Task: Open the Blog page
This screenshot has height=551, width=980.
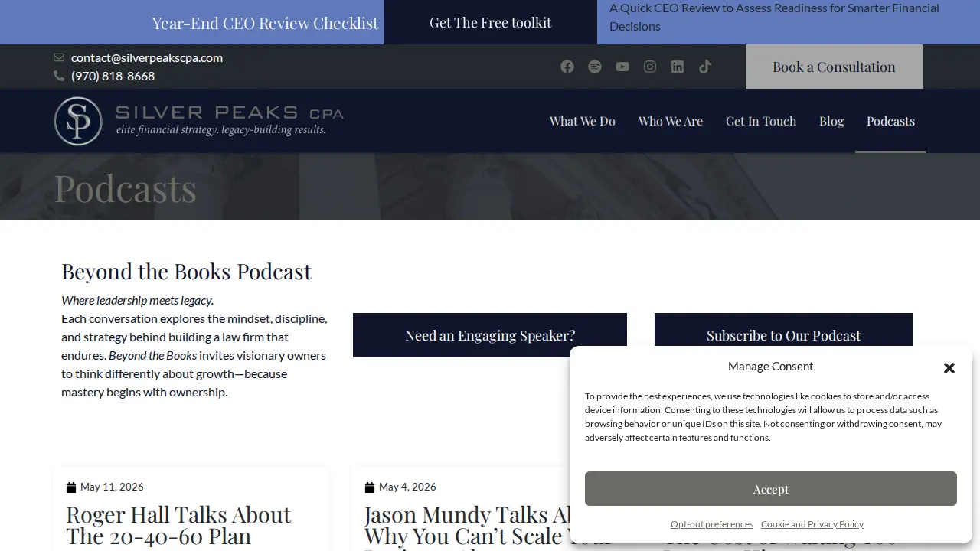Action: click(x=831, y=121)
